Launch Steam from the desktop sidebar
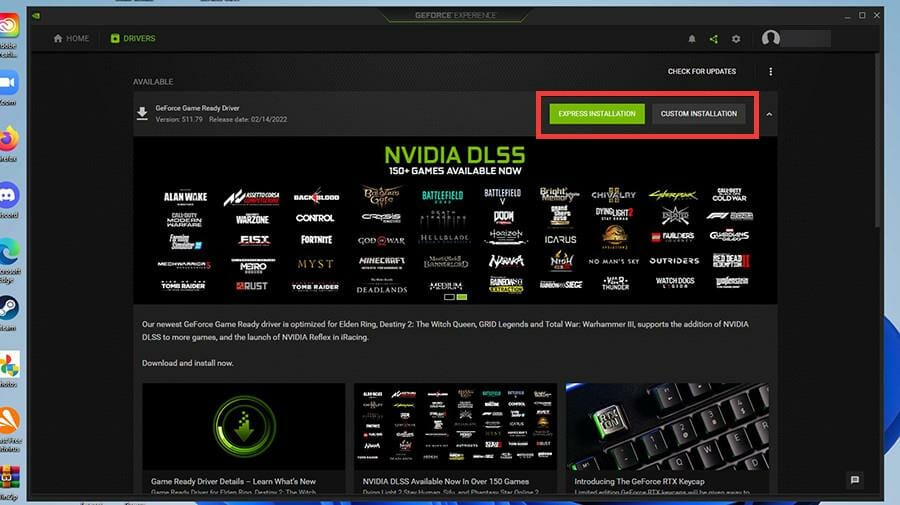Image resolution: width=900 pixels, height=505 pixels. [x=9, y=308]
